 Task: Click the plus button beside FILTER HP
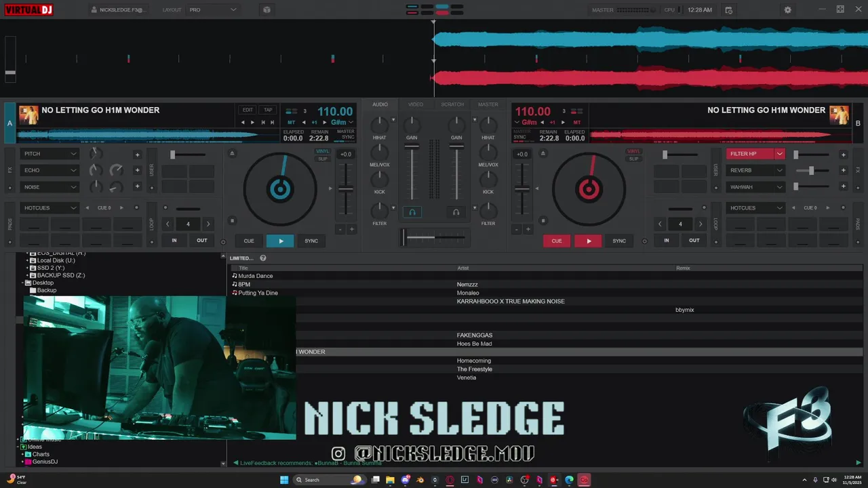844,155
